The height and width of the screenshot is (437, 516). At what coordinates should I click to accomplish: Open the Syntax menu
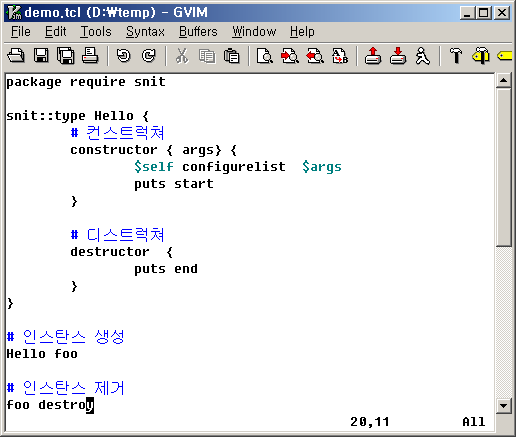[x=145, y=32]
